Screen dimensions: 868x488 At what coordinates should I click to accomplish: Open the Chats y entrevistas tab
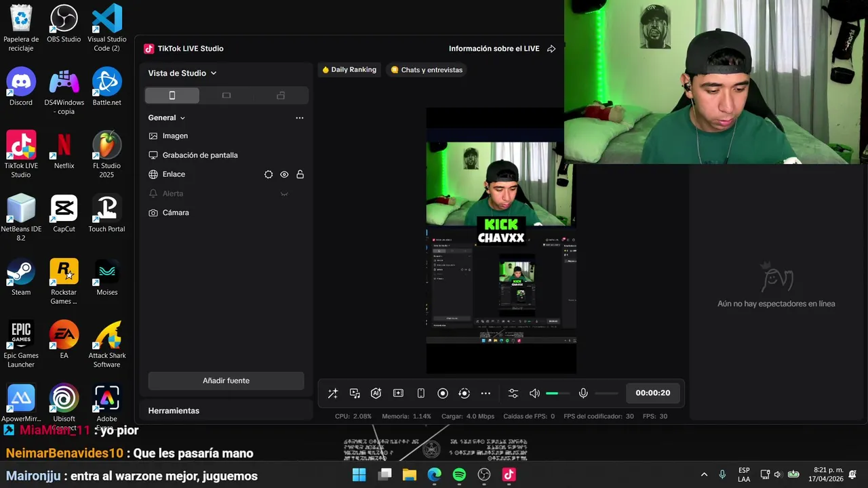click(x=427, y=70)
